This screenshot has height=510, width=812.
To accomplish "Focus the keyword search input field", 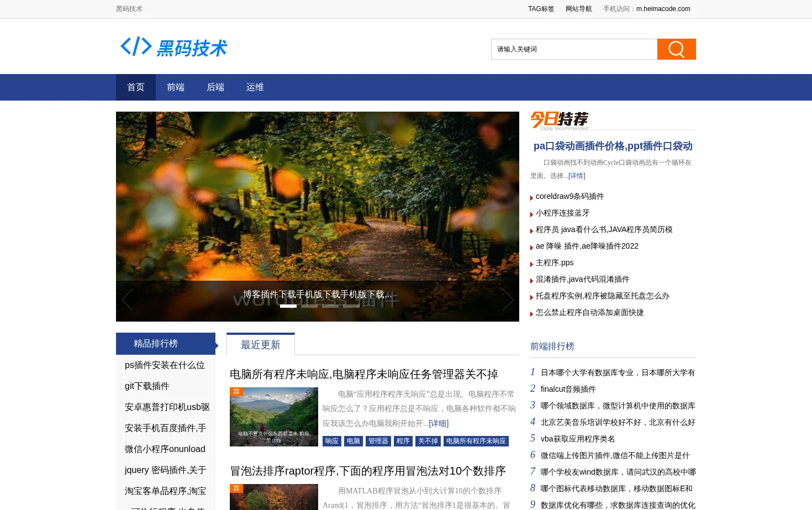I will point(574,49).
